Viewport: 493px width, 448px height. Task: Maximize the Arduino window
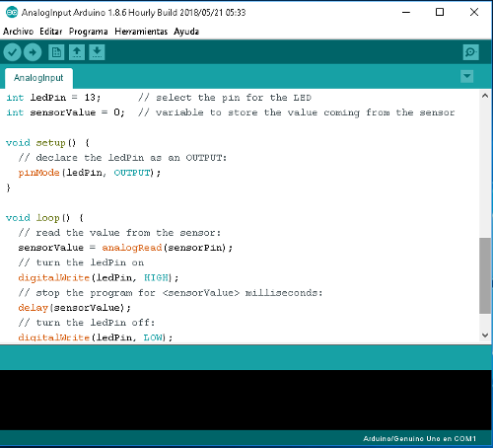(440, 13)
